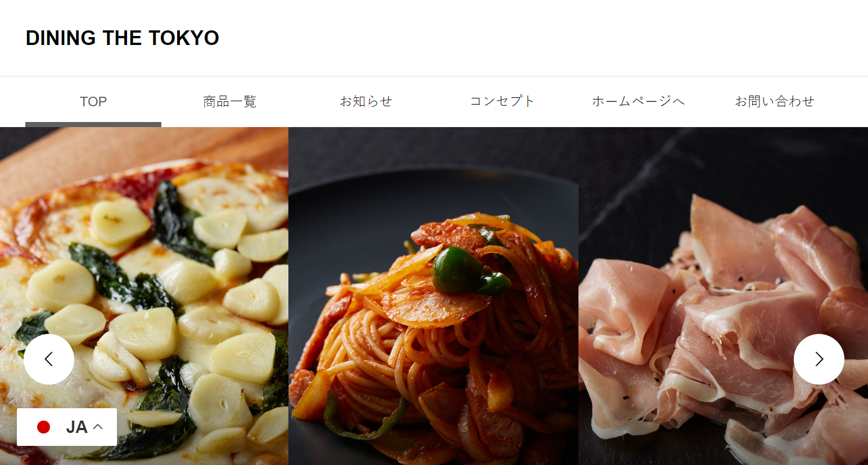Open the 商品一覧 menu item
Image resolution: width=868 pixels, height=465 pixels.
coord(229,102)
